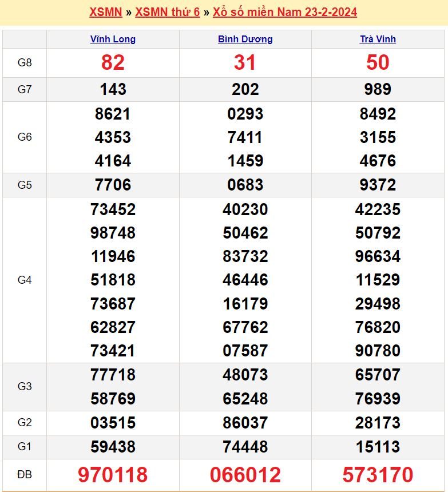Click G8 number 31
Screen dimensions: 448x492
(245, 62)
